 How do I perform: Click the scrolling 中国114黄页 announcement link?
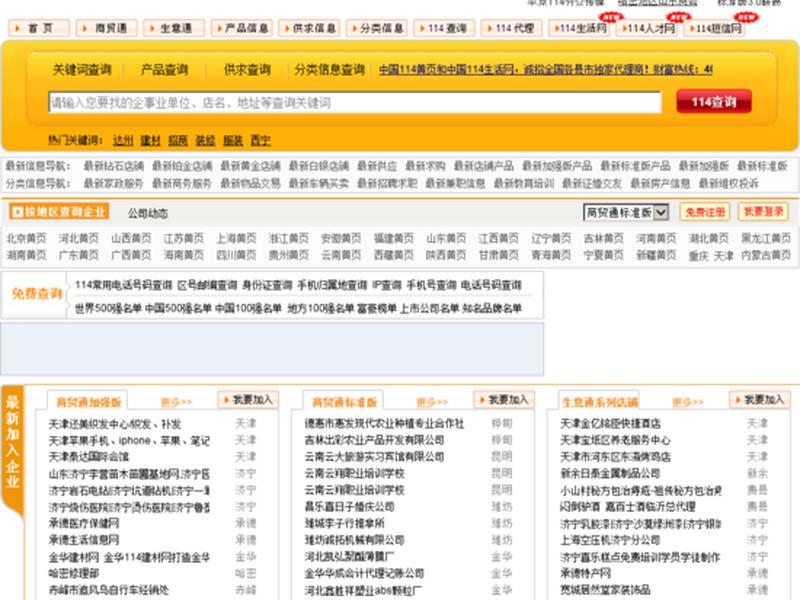pos(545,70)
